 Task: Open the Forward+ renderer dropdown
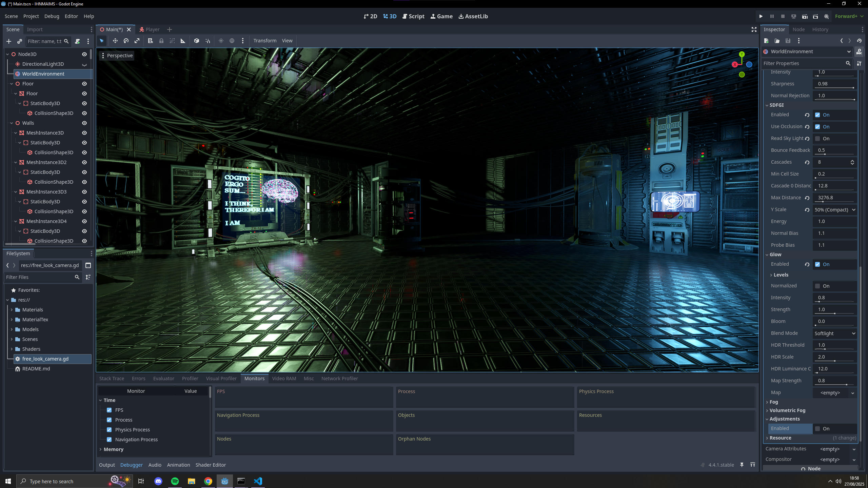[x=849, y=16]
